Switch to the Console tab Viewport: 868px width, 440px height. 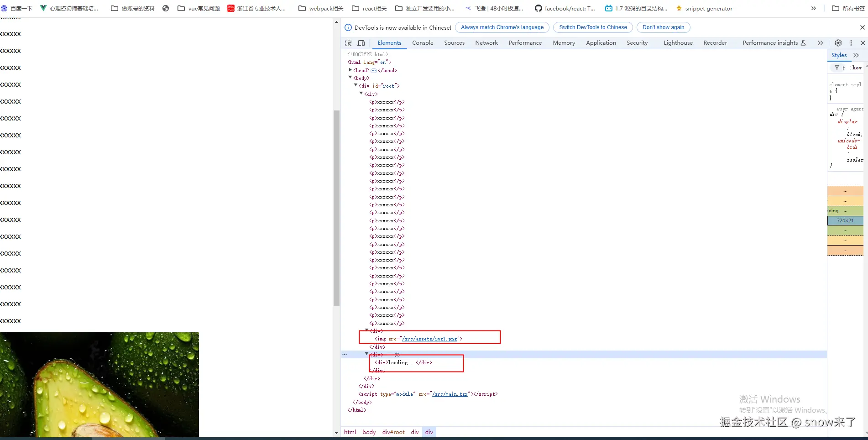click(x=423, y=43)
